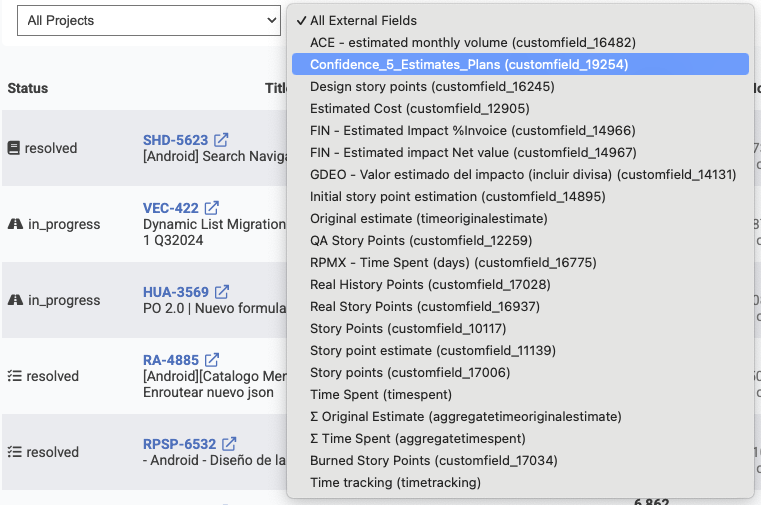Open external link icon beside RA-4885
Viewport: 761px width, 505px height.
coord(212,360)
